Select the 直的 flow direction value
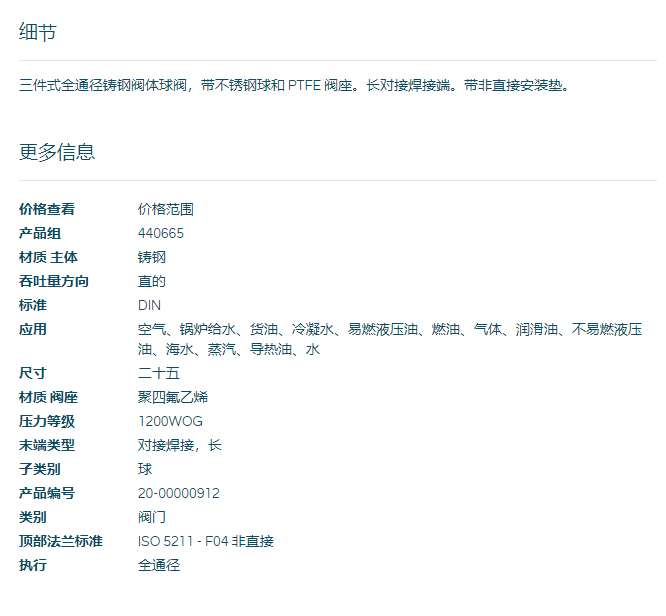 [x=152, y=281]
